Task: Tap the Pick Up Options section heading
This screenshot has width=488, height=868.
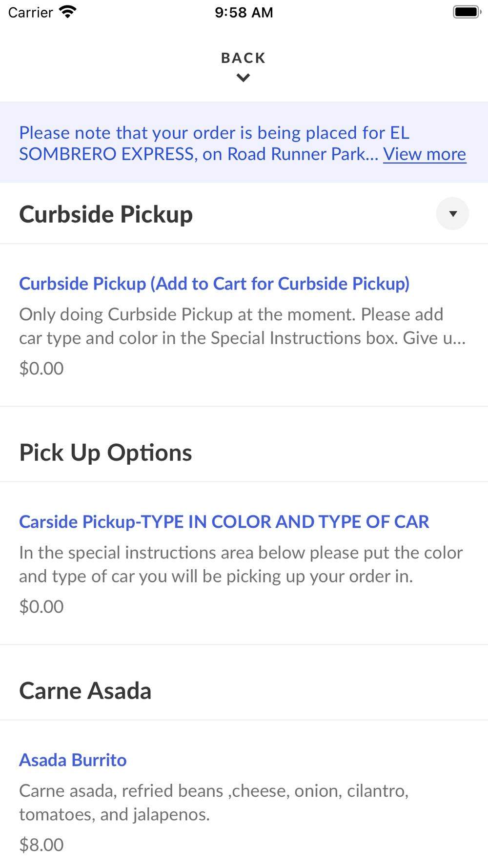Action: 105,453
